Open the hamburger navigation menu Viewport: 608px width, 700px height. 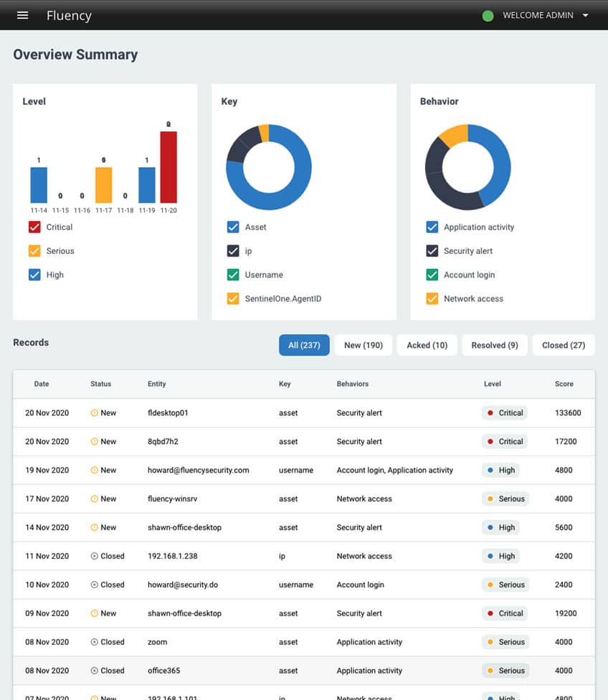point(22,15)
